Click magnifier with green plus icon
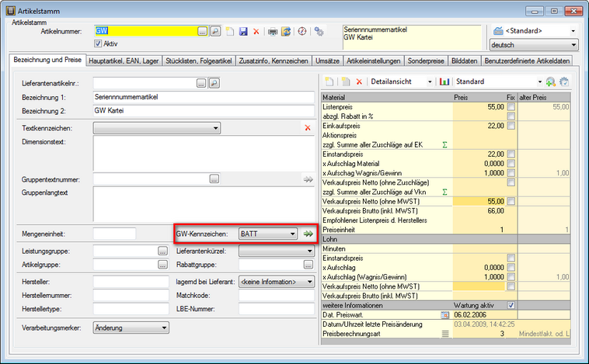This screenshot has height=364, width=589. 551,81
